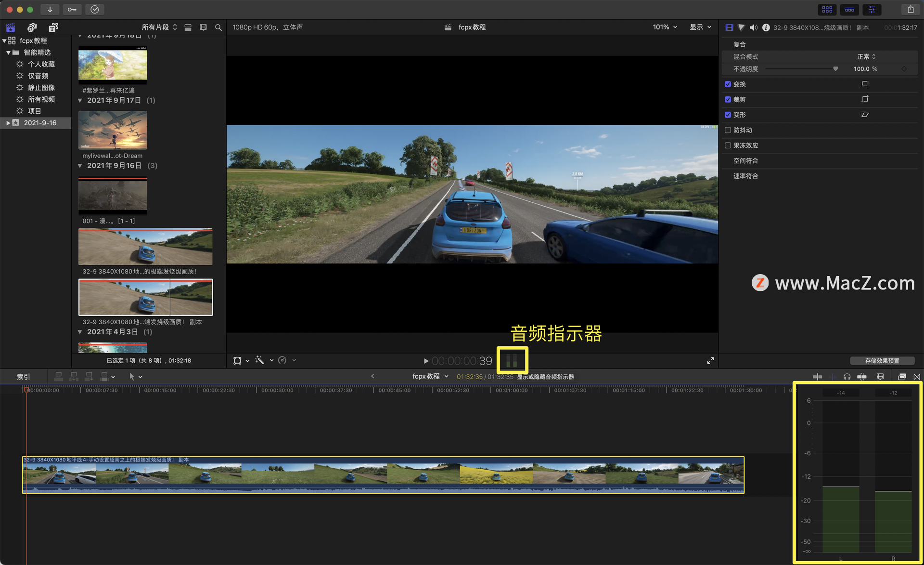Click the append clip edit button
This screenshot has width=924, height=565.
pyautogui.click(x=89, y=377)
